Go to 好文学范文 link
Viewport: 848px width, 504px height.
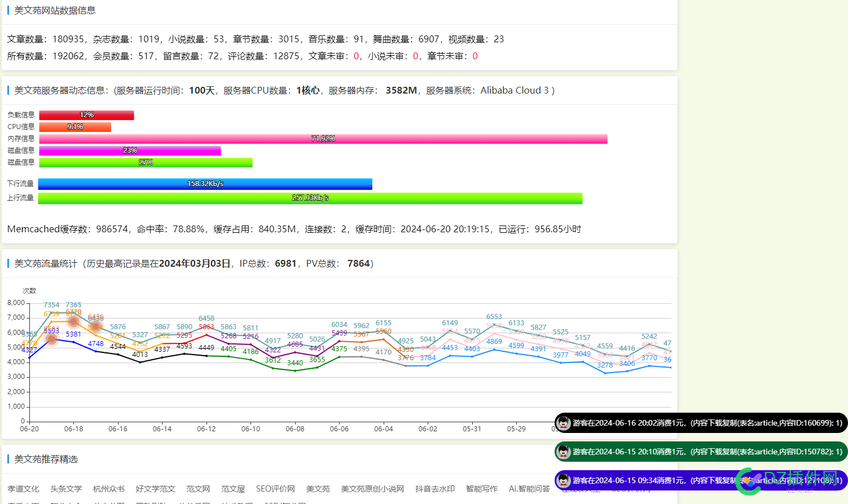pyautogui.click(x=156, y=489)
